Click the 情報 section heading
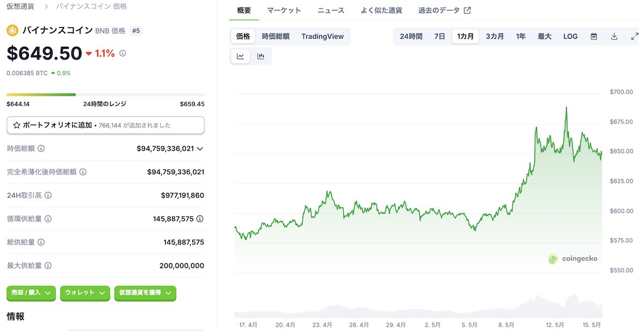The width and height of the screenshot is (644, 331). click(15, 316)
